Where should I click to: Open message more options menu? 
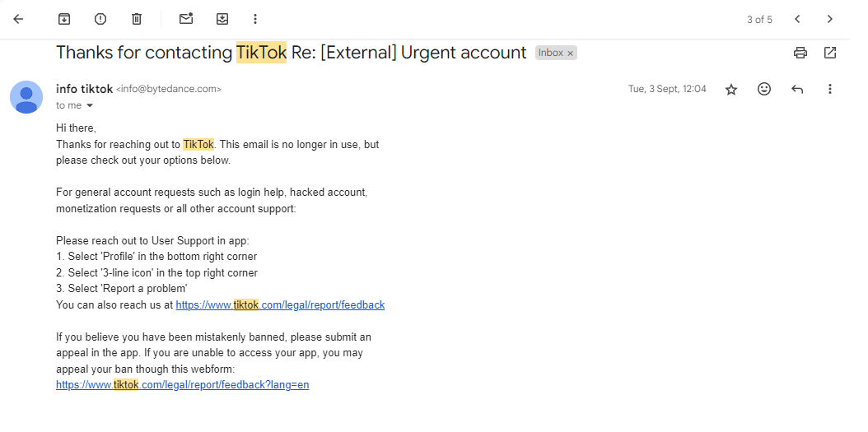pyautogui.click(x=830, y=89)
